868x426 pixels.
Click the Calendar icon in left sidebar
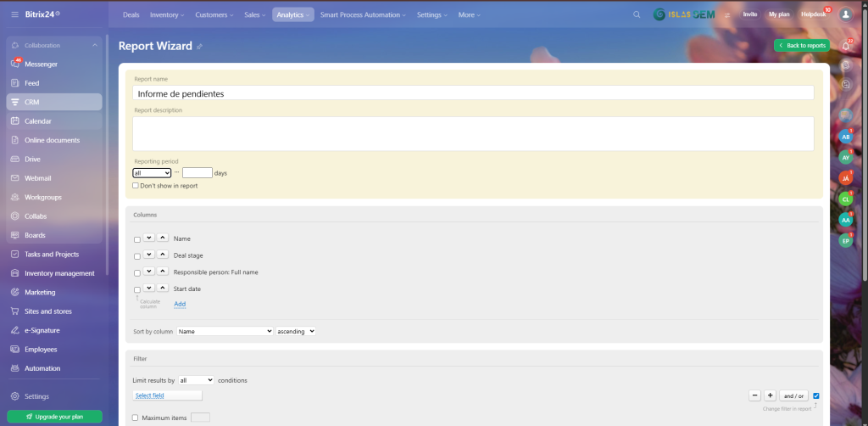14,121
